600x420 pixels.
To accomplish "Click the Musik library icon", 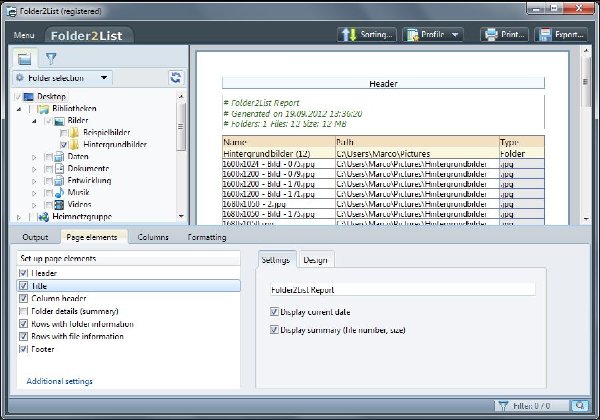I will pyautogui.click(x=59, y=192).
